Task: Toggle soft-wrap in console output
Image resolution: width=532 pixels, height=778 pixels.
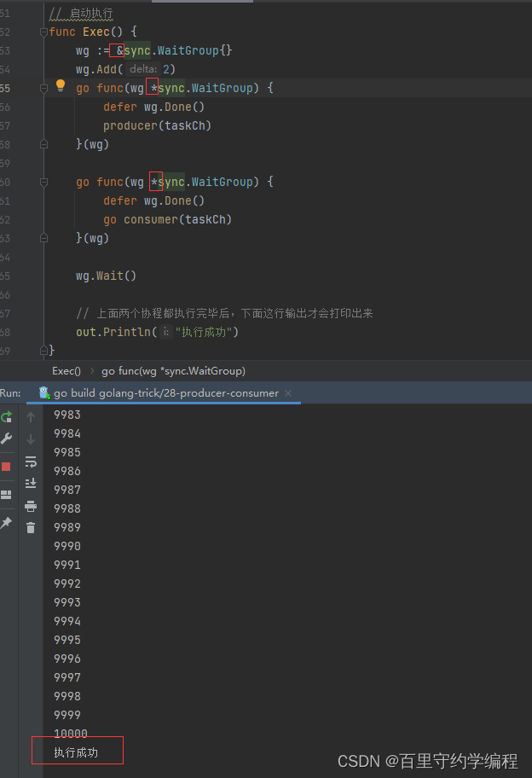Action: click(x=31, y=462)
